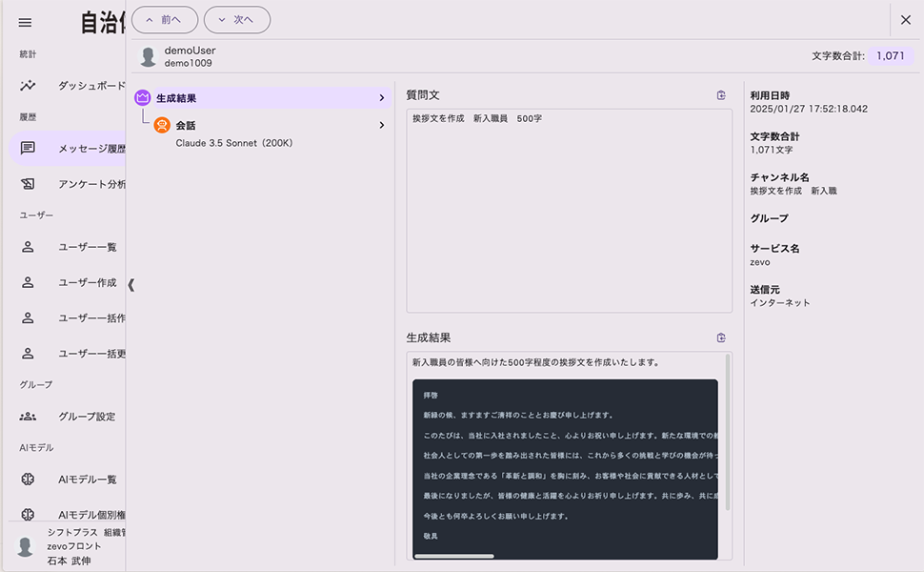
Task: Copy the 質問文 text with copy icon
Action: coord(721,95)
